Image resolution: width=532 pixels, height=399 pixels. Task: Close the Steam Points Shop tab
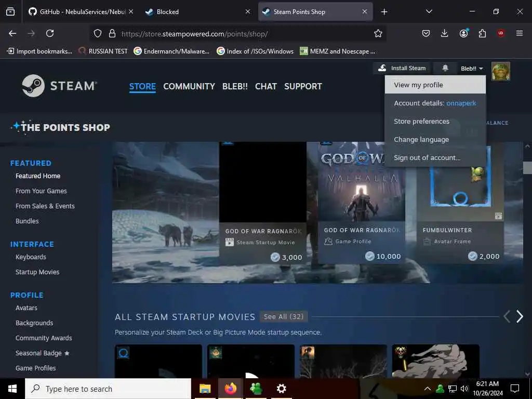coord(365,11)
